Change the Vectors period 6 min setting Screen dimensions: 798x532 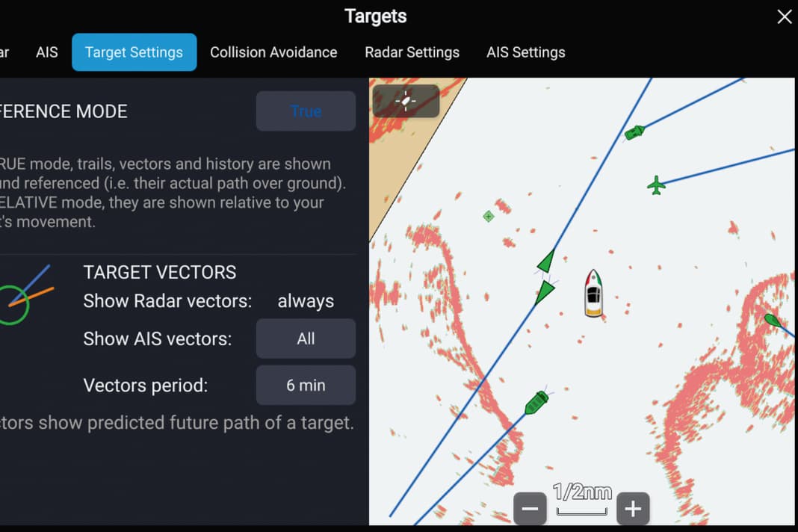pyautogui.click(x=306, y=386)
